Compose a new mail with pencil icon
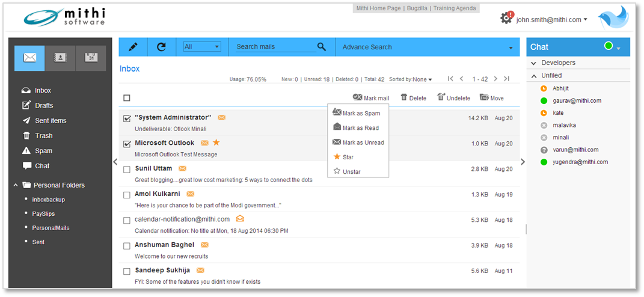Viewport: 644px width, 297px height. pyautogui.click(x=133, y=47)
